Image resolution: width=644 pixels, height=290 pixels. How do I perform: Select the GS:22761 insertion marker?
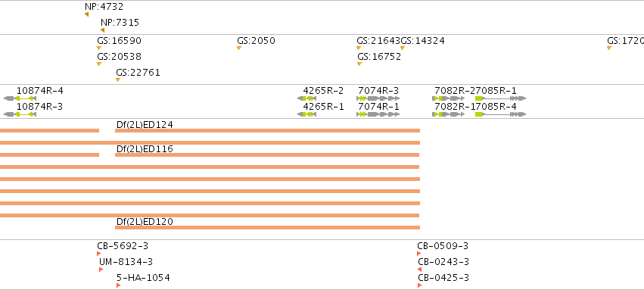click(118, 80)
